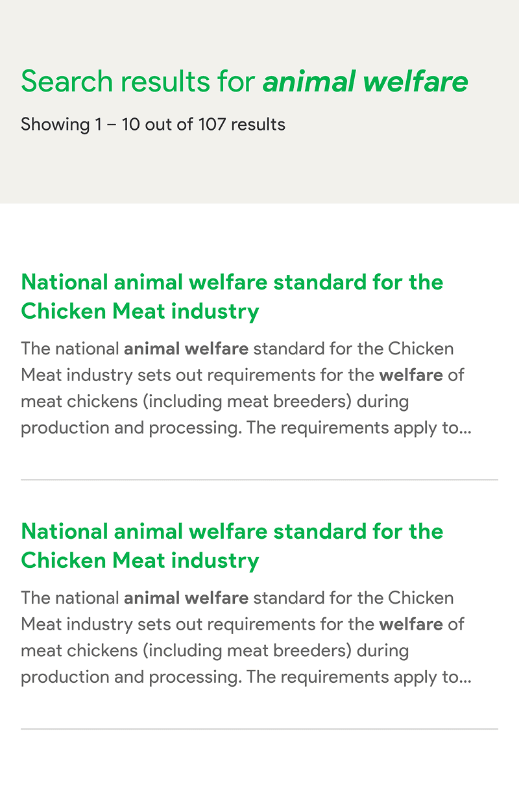Open the first Chicken Meat industry result title
This screenshot has height=812, width=519.
[232, 282]
